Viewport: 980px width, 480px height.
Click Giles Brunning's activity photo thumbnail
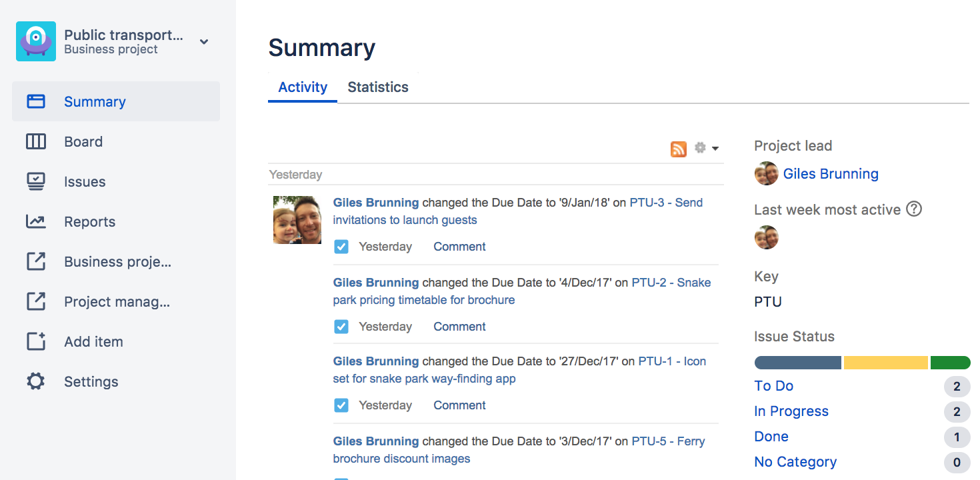(x=297, y=220)
